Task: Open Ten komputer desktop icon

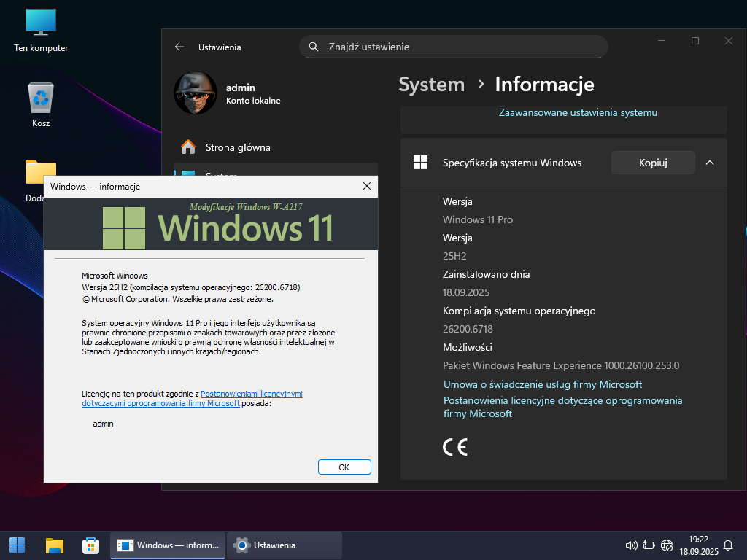Action: [41, 31]
